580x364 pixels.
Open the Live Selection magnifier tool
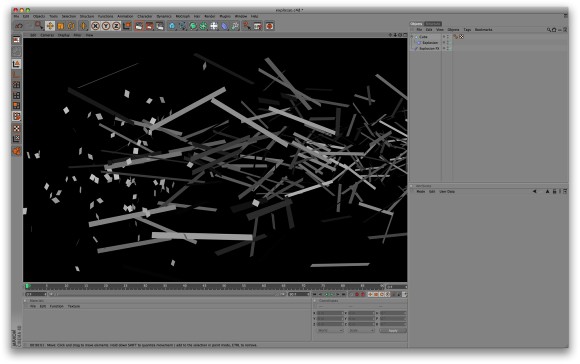39,25
